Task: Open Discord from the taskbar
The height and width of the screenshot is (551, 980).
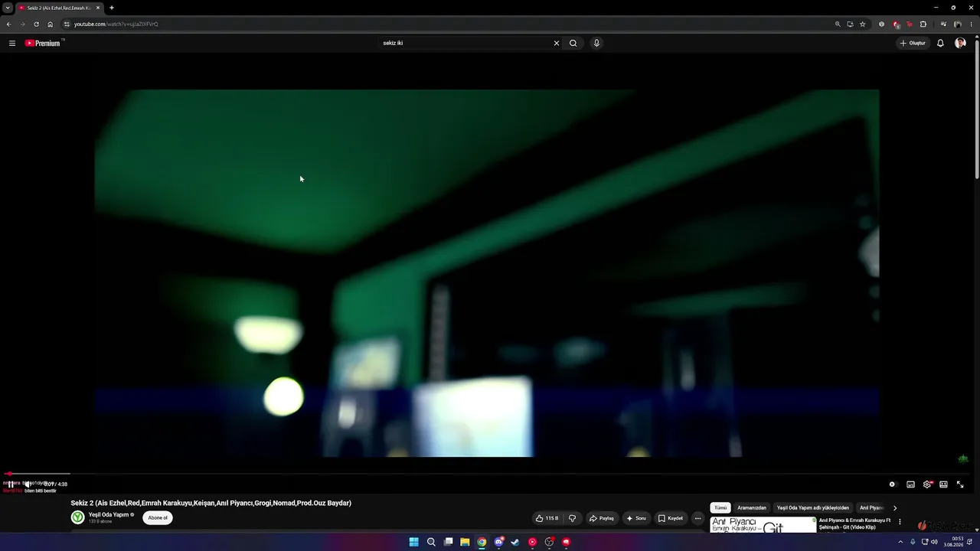Action: click(498, 542)
